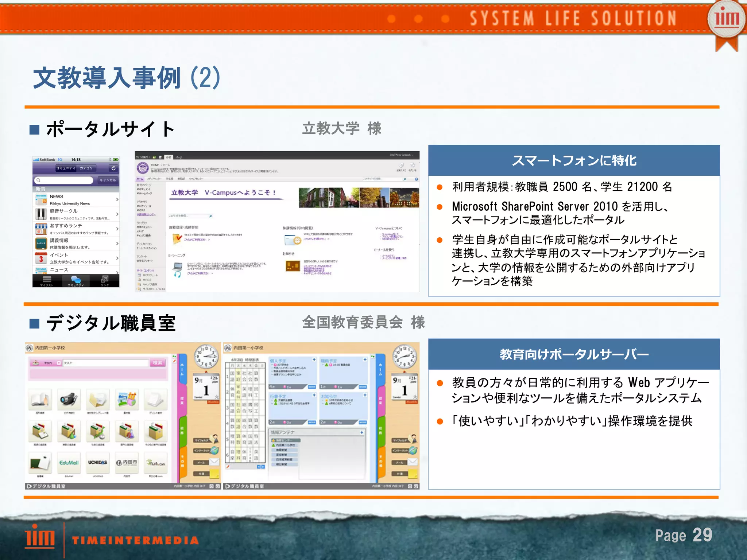Click the bulletin board icon under お知らせ
747x560 pixels.
point(293,266)
